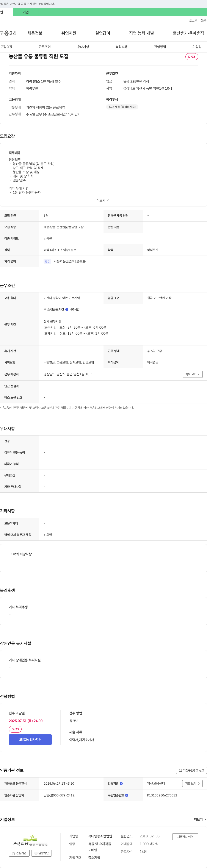This screenshot has height=868, width=207.
Task: Report a false ad with 거짓구인광고 신고
Action: click(191, 770)
